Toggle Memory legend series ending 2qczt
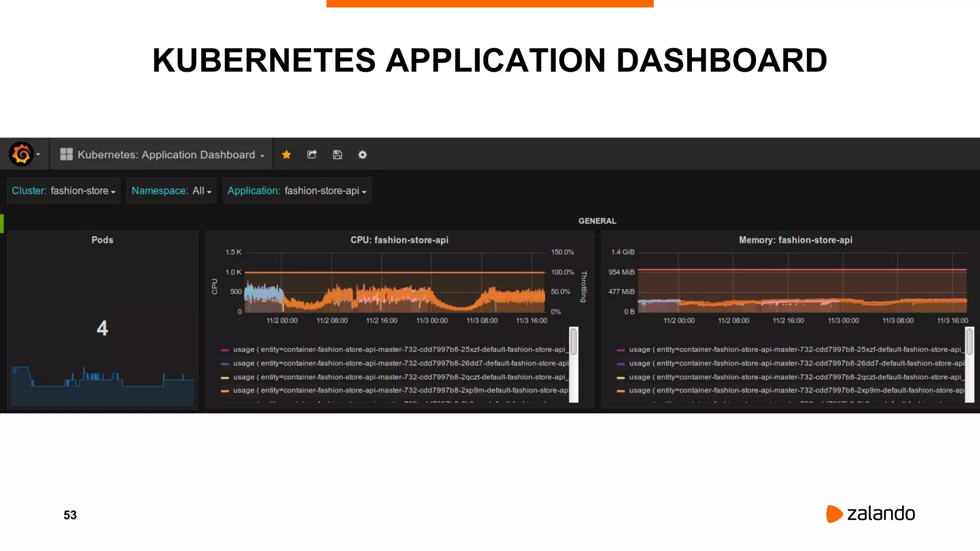Image resolution: width=980 pixels, height=551 pixels. (x=794, y=377)
